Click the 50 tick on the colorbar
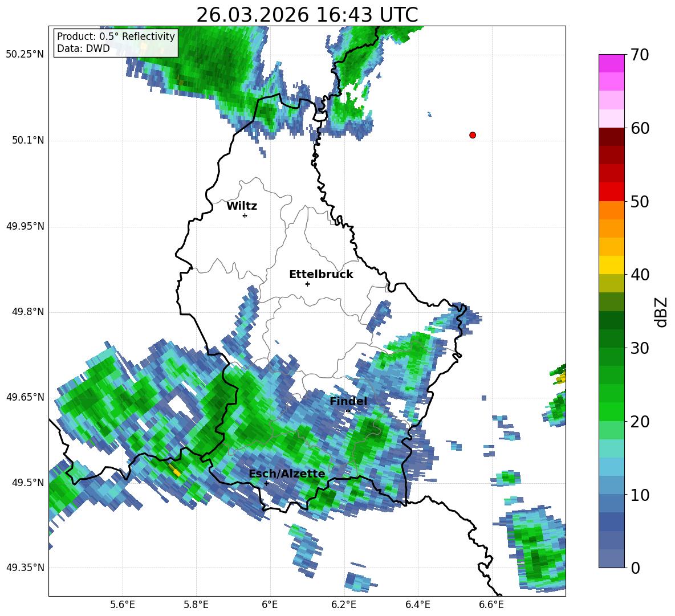This screenshot has height=616, width=675. coord(640,202)
